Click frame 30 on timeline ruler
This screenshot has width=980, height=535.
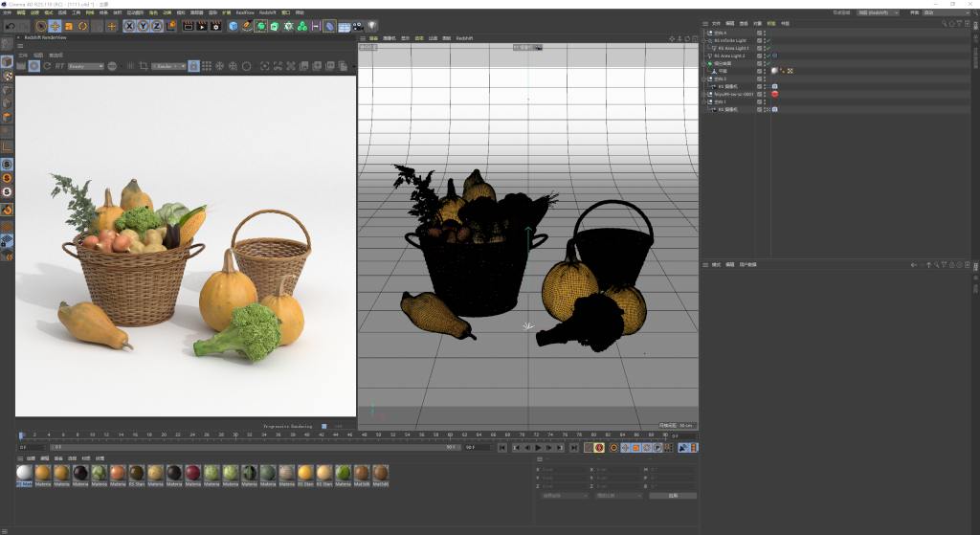(x=235, y=435)
